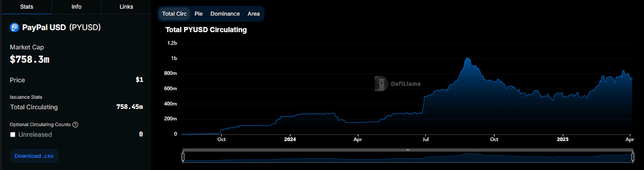The height and width of the screenshot is (170, 644).
Task: Select the Total Circ chart view
Action: pyautogui.click(x=174, y=14)
